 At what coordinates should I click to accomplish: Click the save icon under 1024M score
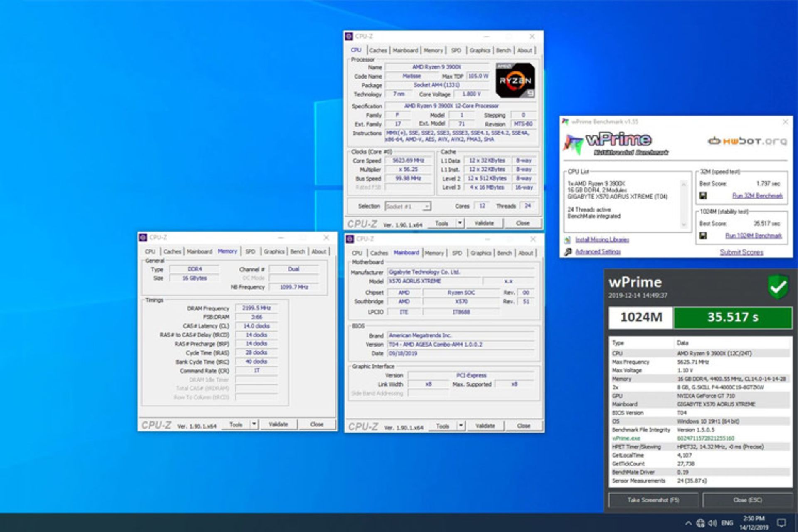(703, 236)
